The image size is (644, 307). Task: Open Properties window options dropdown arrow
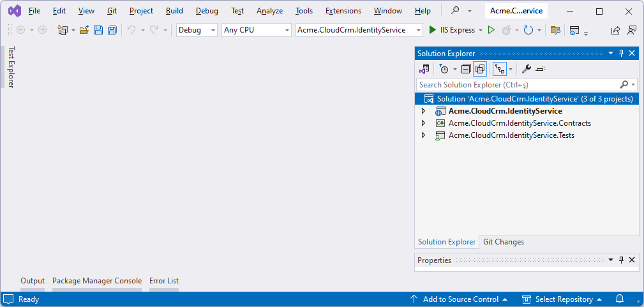coord(611,260)
